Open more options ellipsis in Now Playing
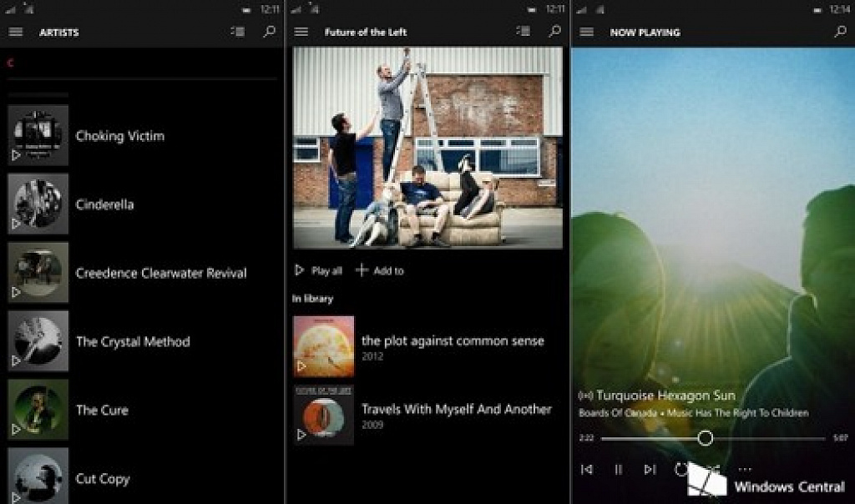Image resolution: width=855 pixels, height=504 pixels. [x=745, y=469]
